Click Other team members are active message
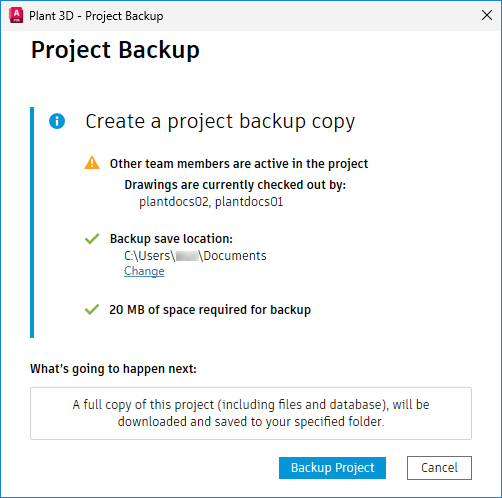The height and width of the screenshot is (498, 502). (239, 164)
